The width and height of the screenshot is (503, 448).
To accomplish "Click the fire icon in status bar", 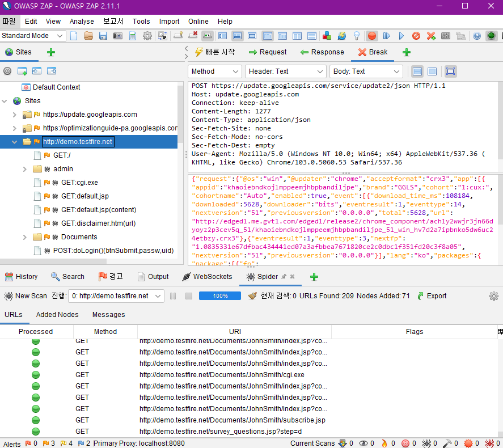I will [384, 443].
